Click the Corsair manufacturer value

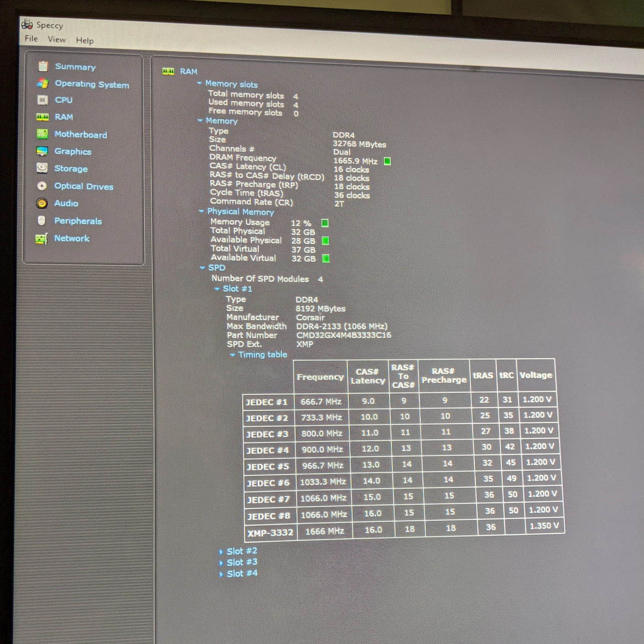coord(310,317)
